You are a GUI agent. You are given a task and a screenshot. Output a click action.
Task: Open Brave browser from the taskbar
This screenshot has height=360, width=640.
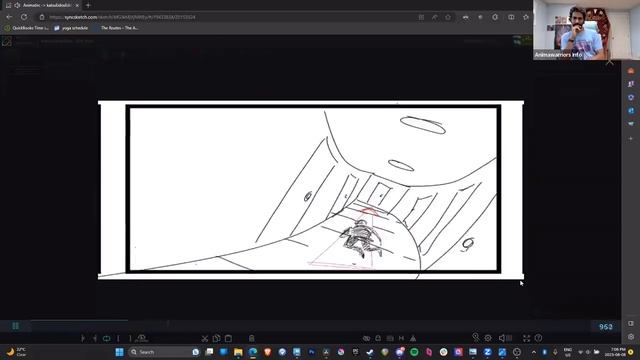point(268,352)
